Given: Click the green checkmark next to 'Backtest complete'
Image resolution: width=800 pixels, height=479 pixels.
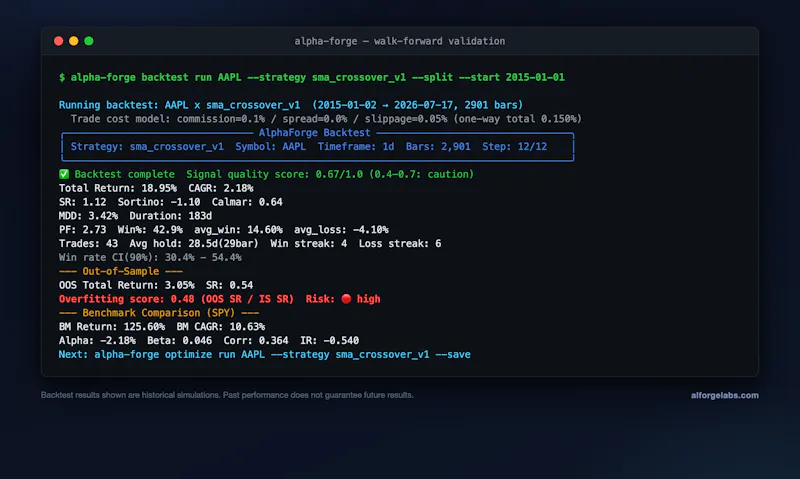Looking at the screenshot, I should coord(64,174).
